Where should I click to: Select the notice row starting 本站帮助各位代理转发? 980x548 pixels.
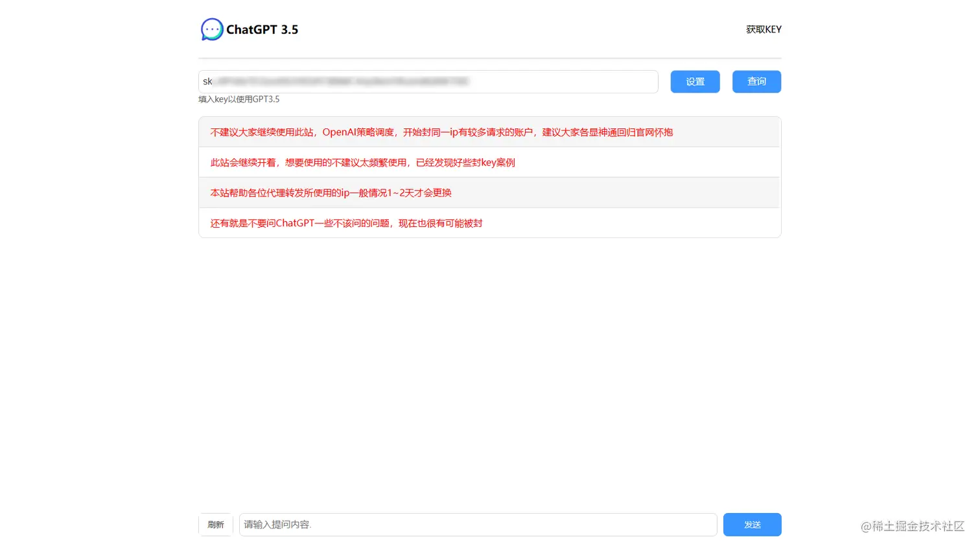[489, 193]
